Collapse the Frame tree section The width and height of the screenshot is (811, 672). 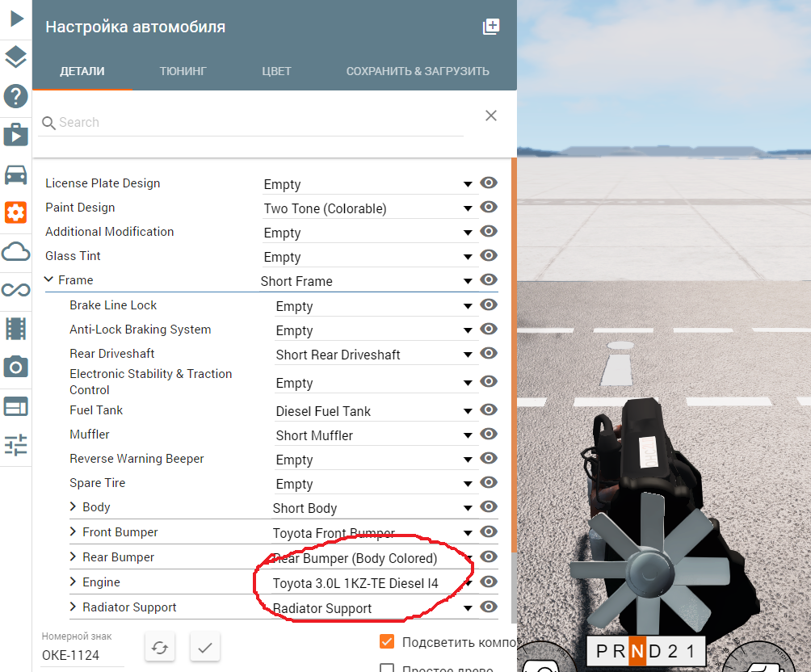point(49,280)
